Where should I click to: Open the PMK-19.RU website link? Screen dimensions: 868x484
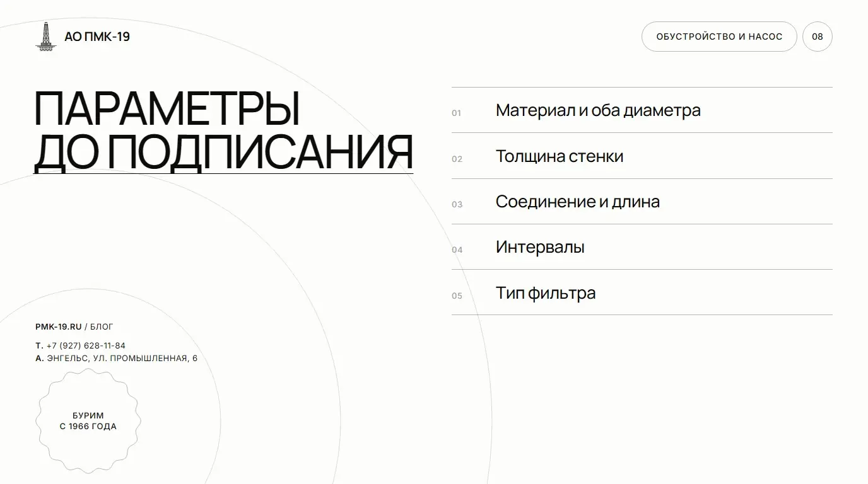pyautogui.click(x=59, y=326)
